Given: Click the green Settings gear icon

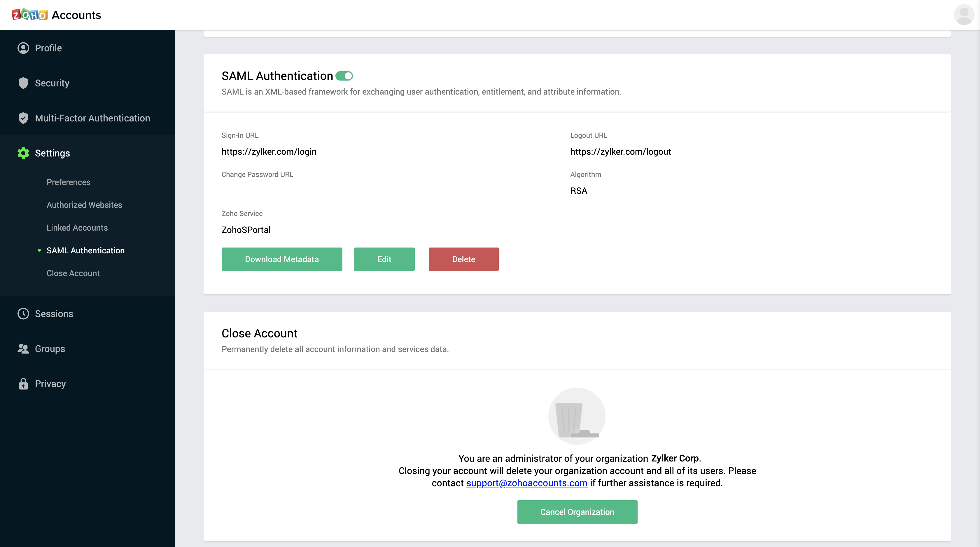Looking at the screenshot, I should coord(23,153).
